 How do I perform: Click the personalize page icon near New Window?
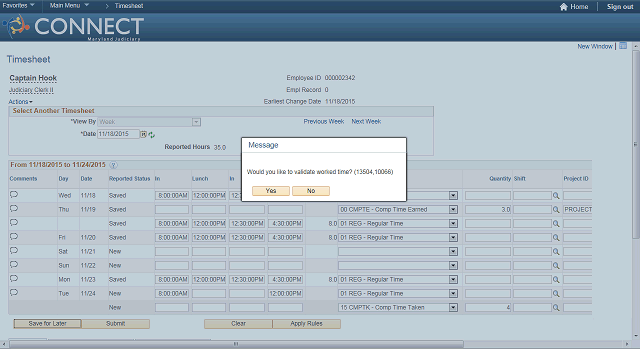pyautogui.click(x=623, y=46)
